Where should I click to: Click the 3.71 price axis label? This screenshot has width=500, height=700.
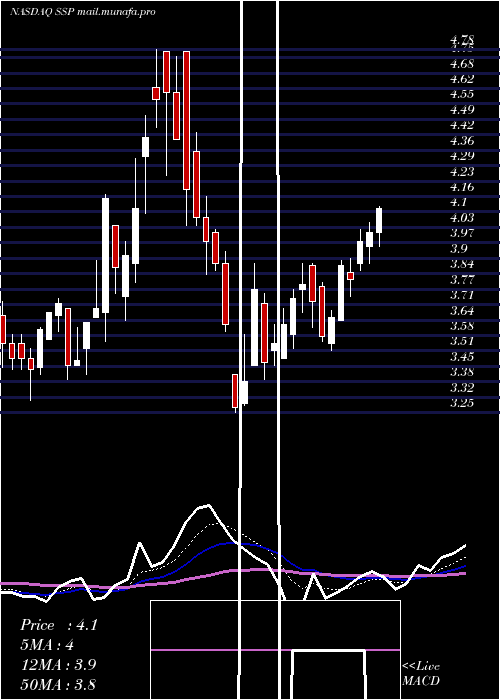(462, 295)
